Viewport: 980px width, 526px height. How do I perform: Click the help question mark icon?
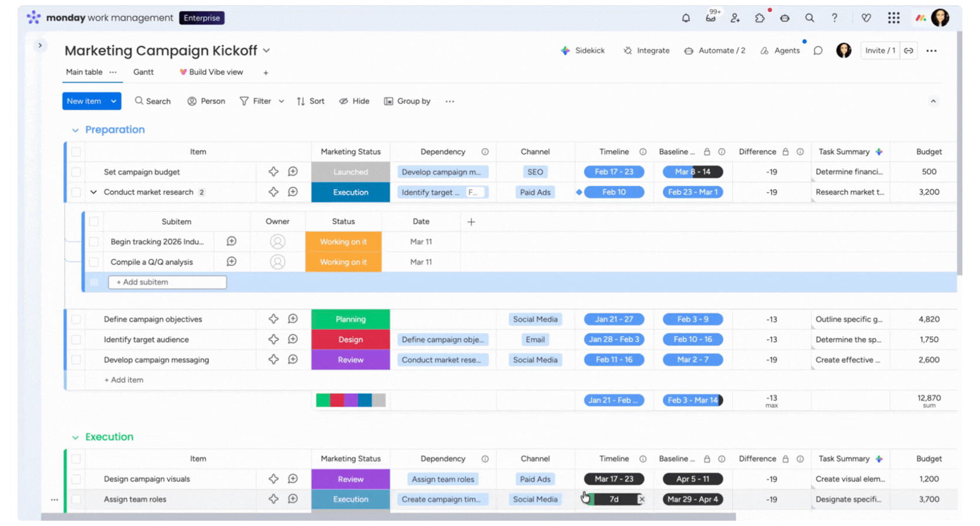(x=834, y=18)
